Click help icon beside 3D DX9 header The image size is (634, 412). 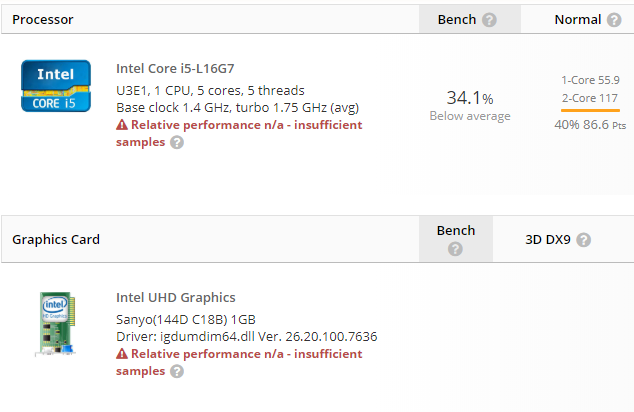pyautogui.click(x=584, y=240)
